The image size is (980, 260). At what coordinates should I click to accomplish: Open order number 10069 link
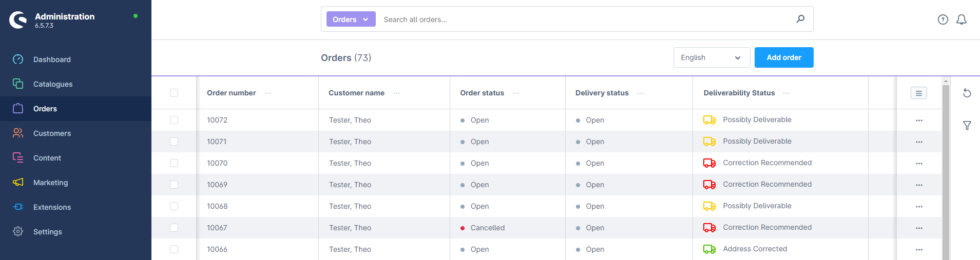click(217, 185)
